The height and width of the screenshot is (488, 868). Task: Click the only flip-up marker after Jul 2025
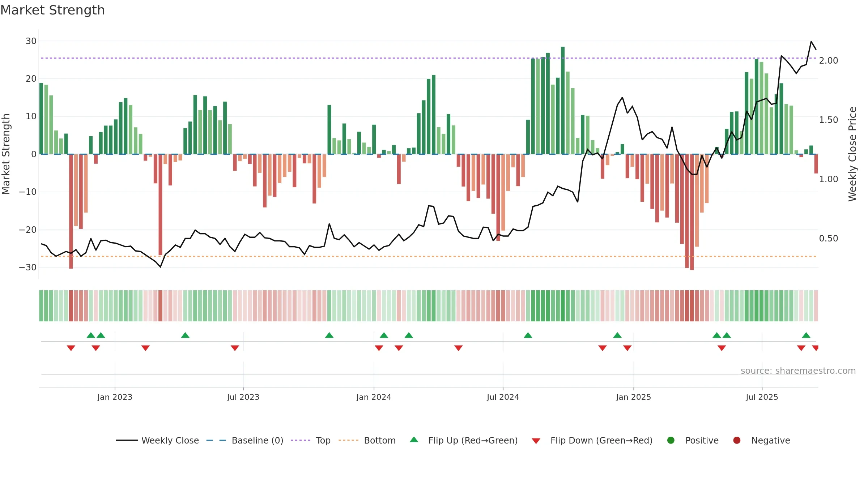tap(806, 335)
